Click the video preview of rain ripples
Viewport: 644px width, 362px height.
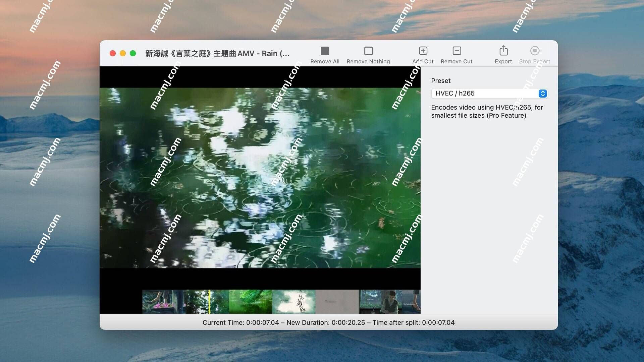[260, 178]
